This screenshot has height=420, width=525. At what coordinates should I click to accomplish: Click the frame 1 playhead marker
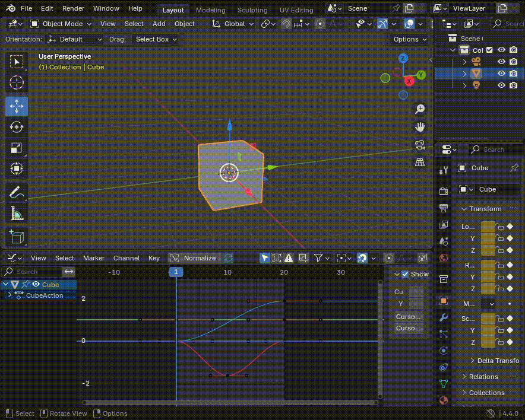tap(176, 272)
